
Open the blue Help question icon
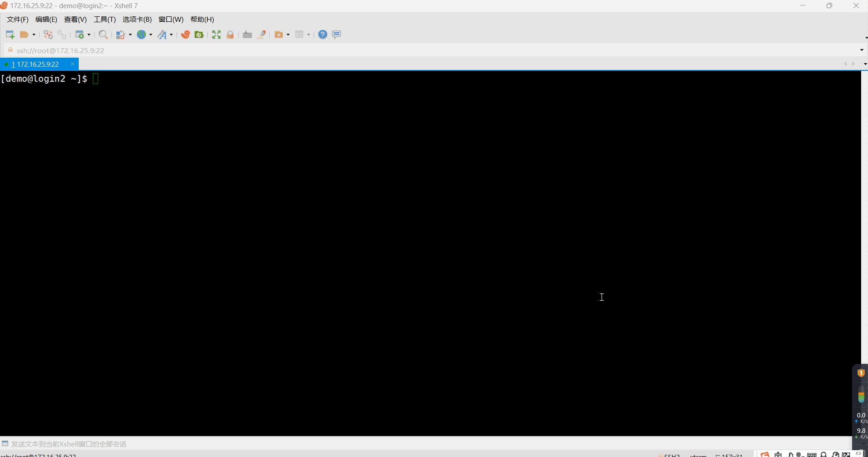tap(323, 35)
